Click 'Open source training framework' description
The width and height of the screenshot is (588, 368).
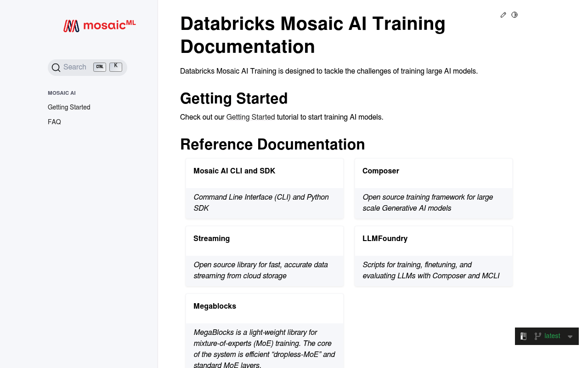tap(428, 203)
